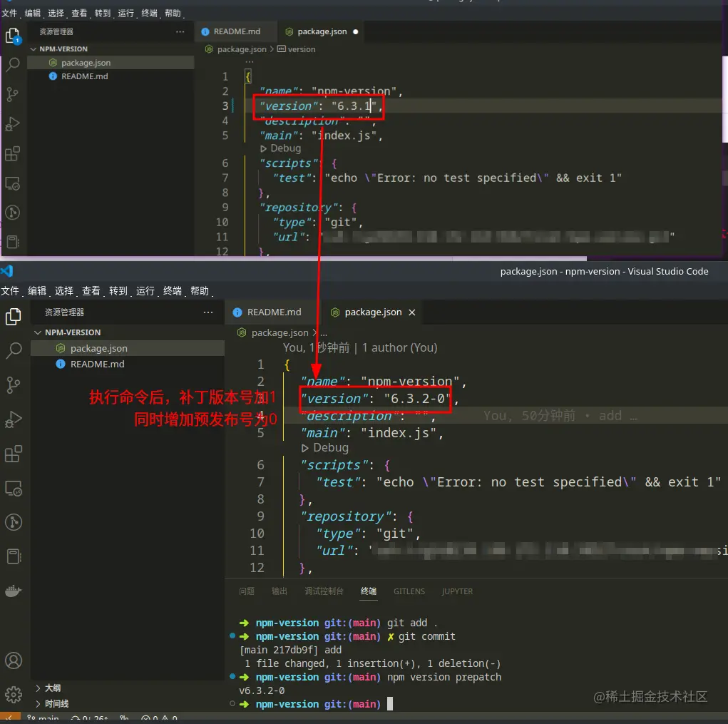This screenshot has height=724, width=728.
Task: Open 运行 menu in lower window
Action: click(x=145, y=291)
